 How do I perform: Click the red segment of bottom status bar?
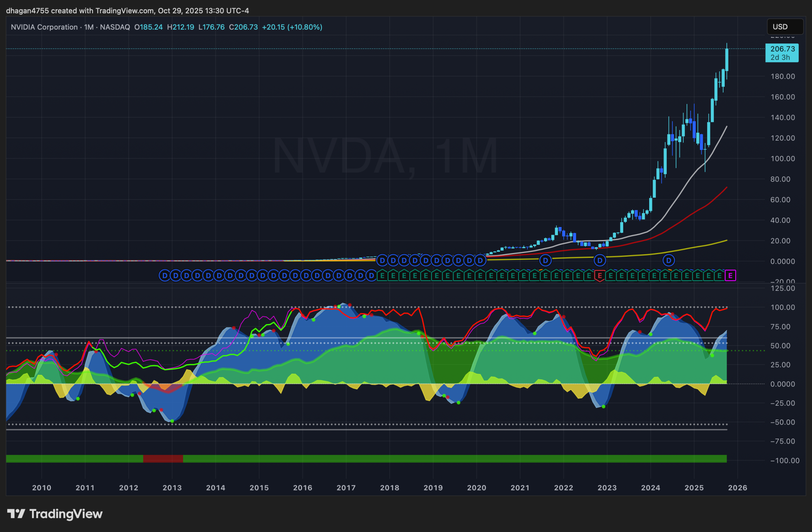[163, 459]
